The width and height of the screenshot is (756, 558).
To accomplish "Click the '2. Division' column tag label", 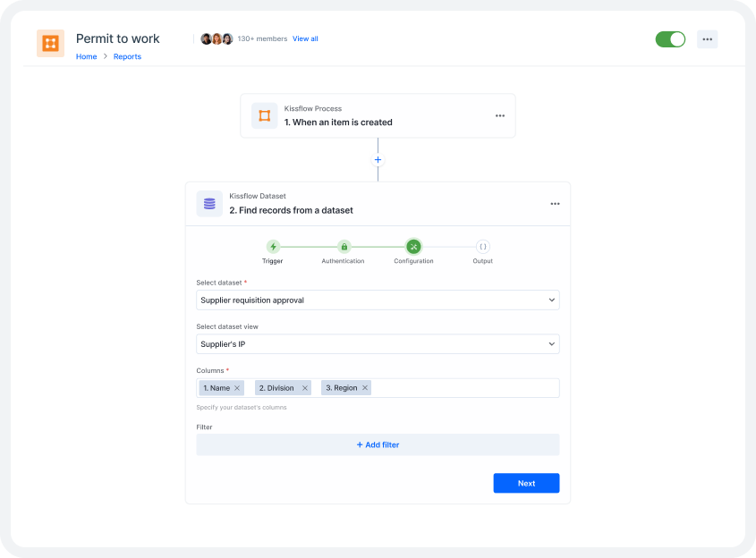I will tap(276, 388).
